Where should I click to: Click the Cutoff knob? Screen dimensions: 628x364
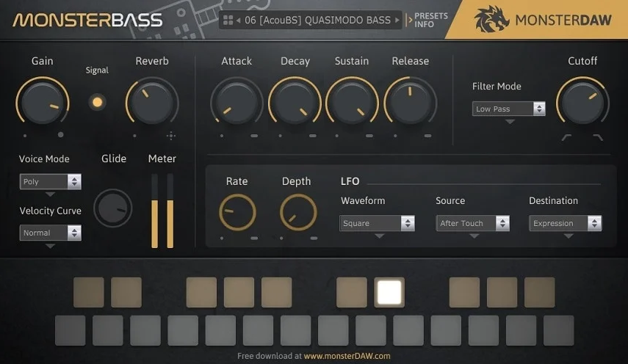pyautogui.click(x=582, y=103)
